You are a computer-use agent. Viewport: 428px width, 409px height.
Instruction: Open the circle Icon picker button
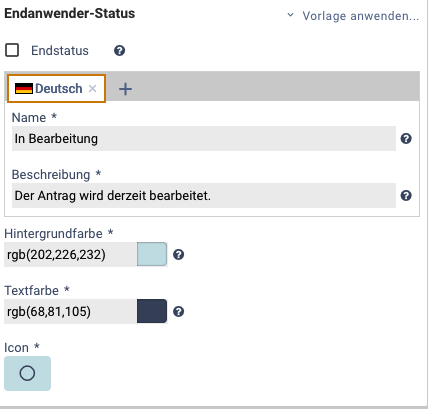[x=27, y=373]
